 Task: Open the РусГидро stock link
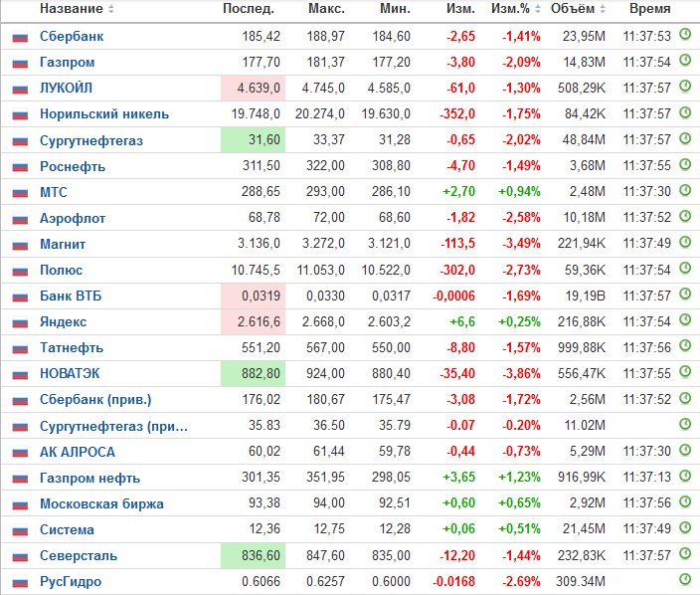(71, 582)
